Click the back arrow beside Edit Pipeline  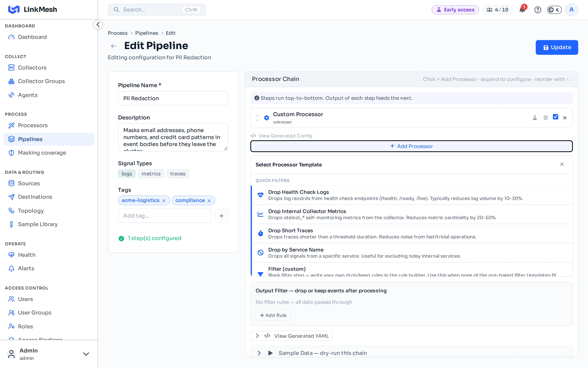[114, 46]
